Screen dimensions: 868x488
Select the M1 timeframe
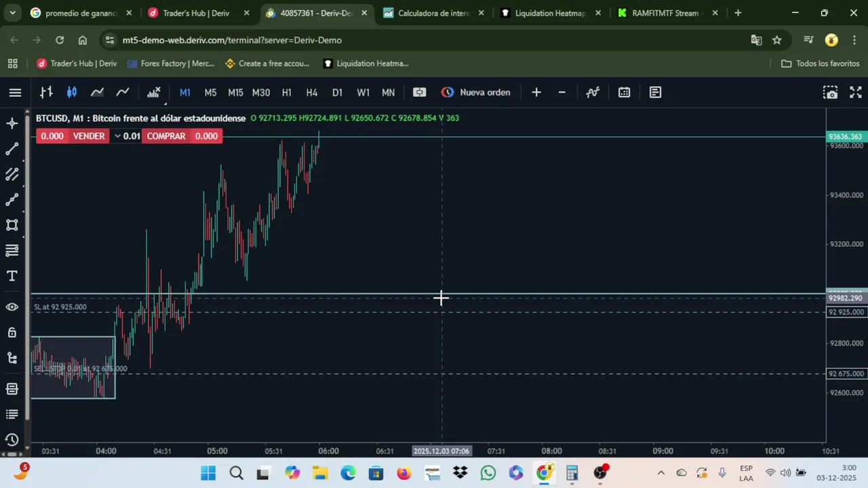185,92
